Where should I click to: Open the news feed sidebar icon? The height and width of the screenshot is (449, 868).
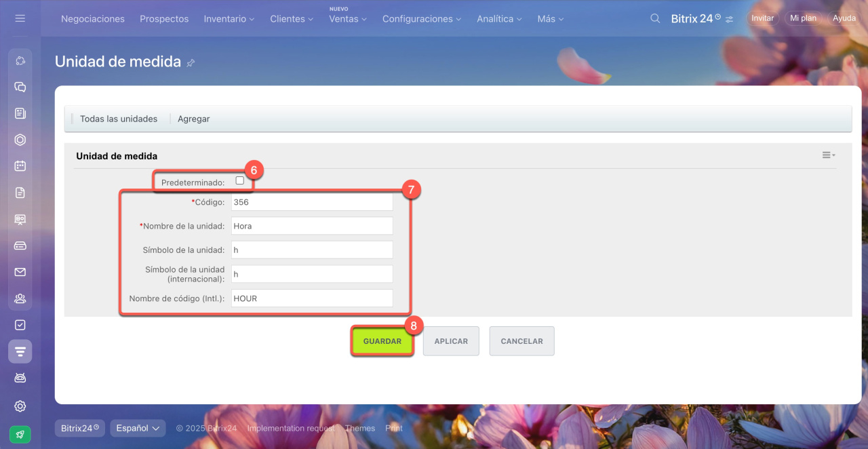[20, 113]
